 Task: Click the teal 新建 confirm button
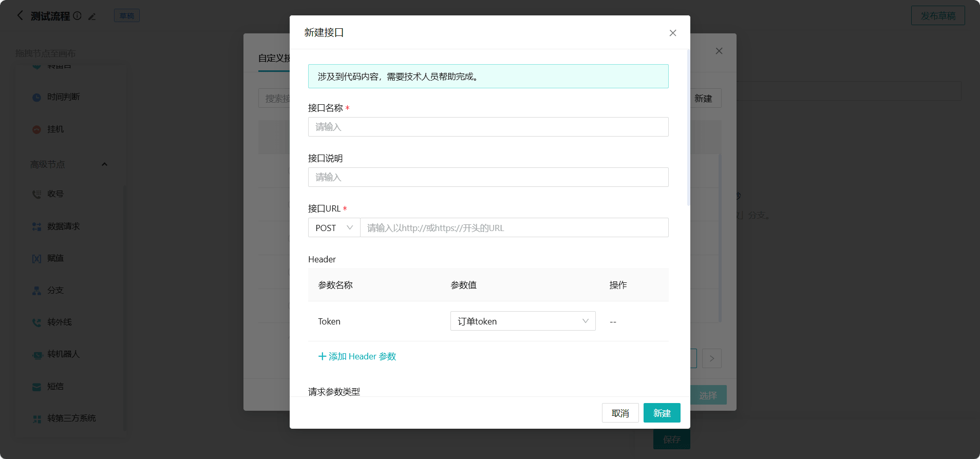point(662,413)
